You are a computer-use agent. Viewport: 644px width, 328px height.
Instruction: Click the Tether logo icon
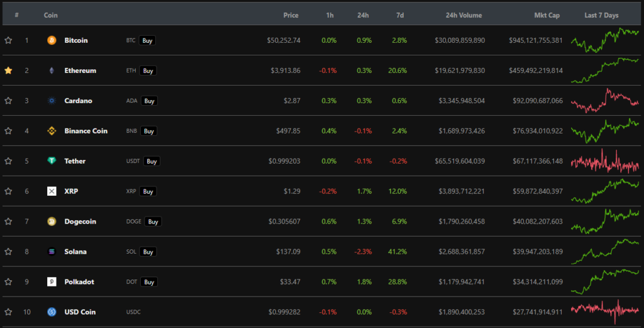click(x=52, y=161)
